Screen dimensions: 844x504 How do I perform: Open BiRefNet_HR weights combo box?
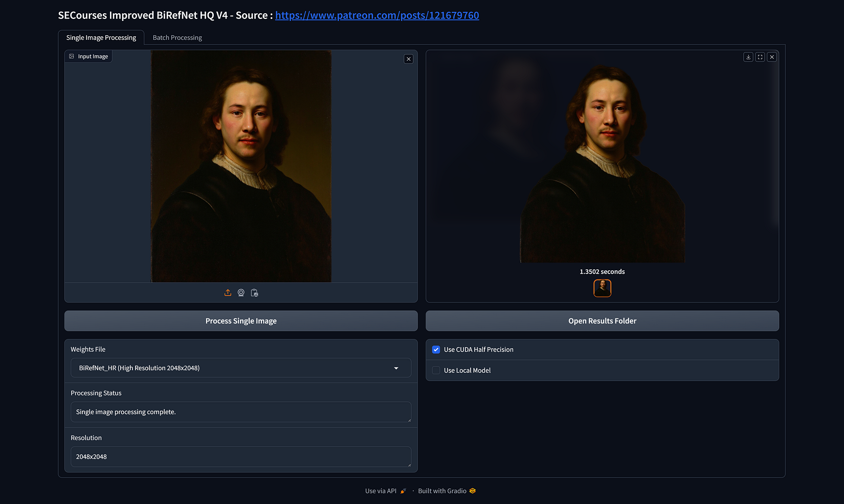[241, 368]
